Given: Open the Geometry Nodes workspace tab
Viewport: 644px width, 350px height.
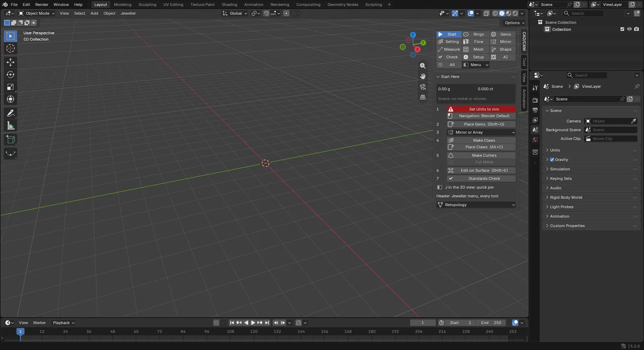Looking at the screenshot, I should click(x=343, y=4).
